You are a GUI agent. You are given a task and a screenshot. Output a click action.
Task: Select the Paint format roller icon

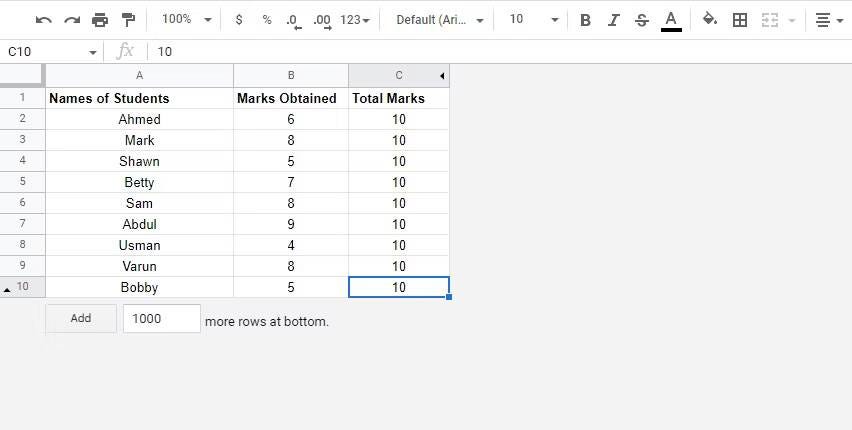pyautogui.click(x=128, y=21)
